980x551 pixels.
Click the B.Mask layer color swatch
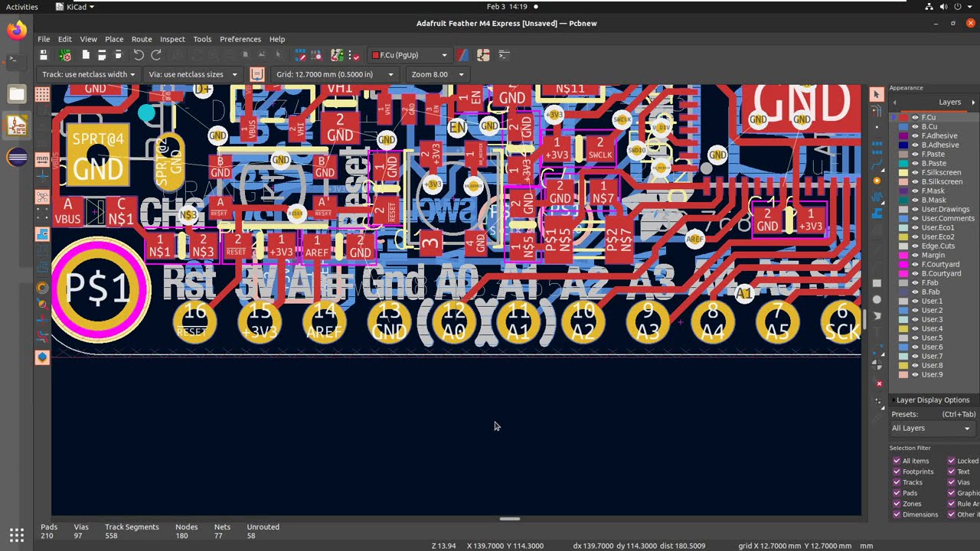pyautogui.click(x=903, y=200)
